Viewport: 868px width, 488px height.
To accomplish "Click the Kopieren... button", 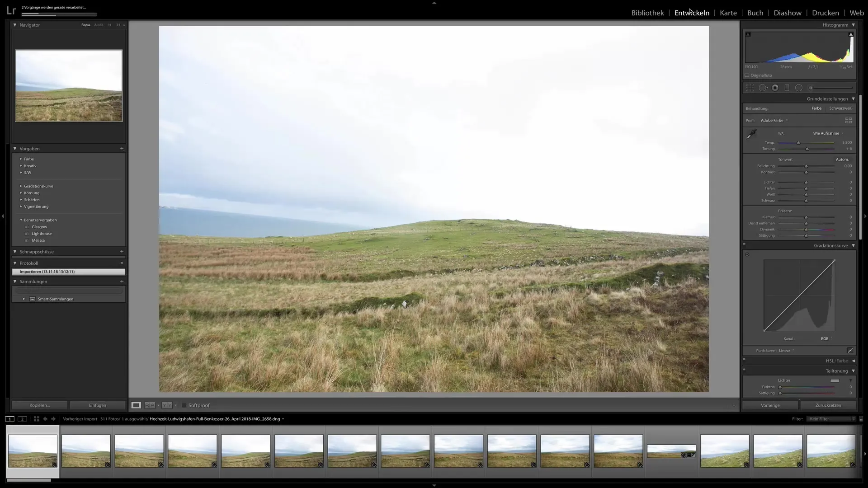I will coord(39,405).
